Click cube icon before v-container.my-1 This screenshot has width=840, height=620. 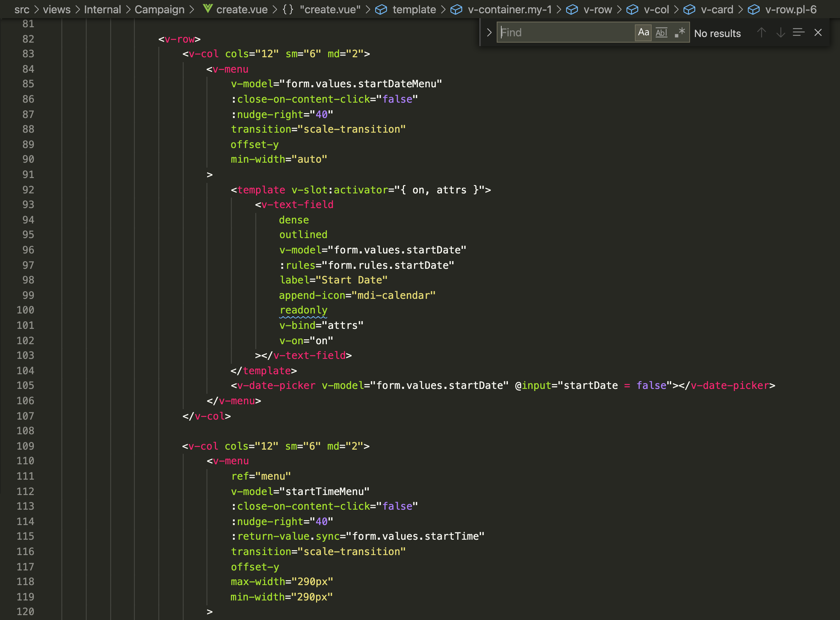pyautogui.click(x=456, y=9)
